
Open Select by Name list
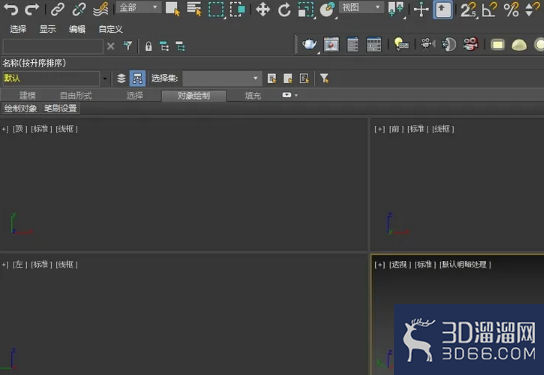click(x=194, y=9)
